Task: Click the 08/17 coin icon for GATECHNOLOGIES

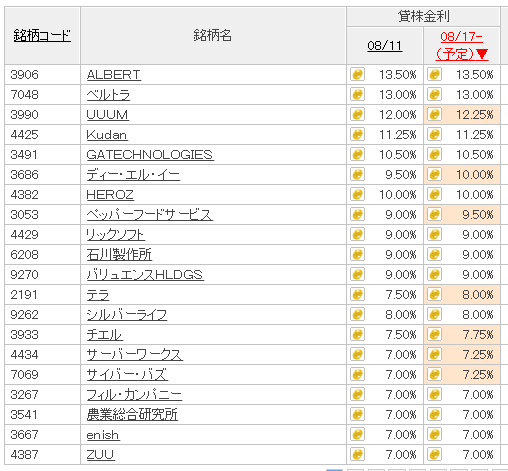Action: (x=435, y=154)
